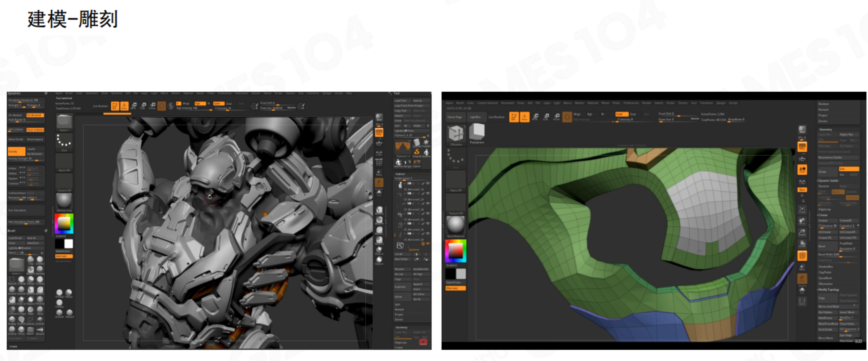Open the Dots stroke icon in left window
Screen dimensions: 868x361
(64, 141)
